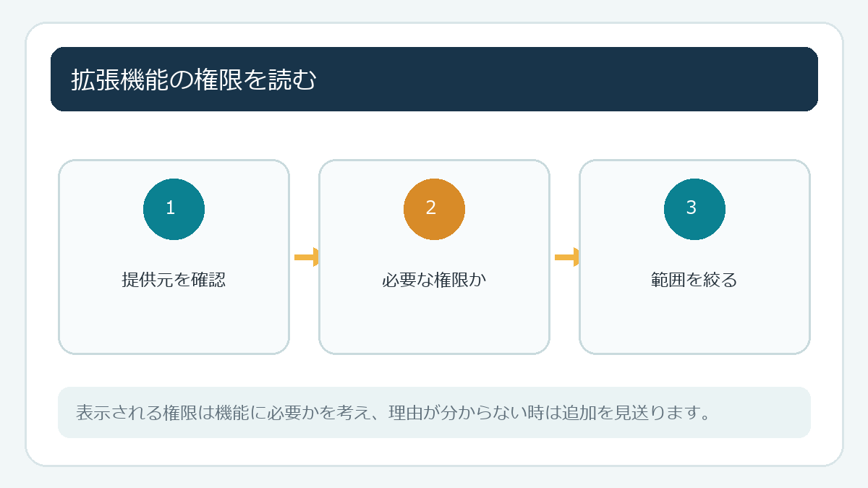Select the orange step 2 circle

[434, 209]
